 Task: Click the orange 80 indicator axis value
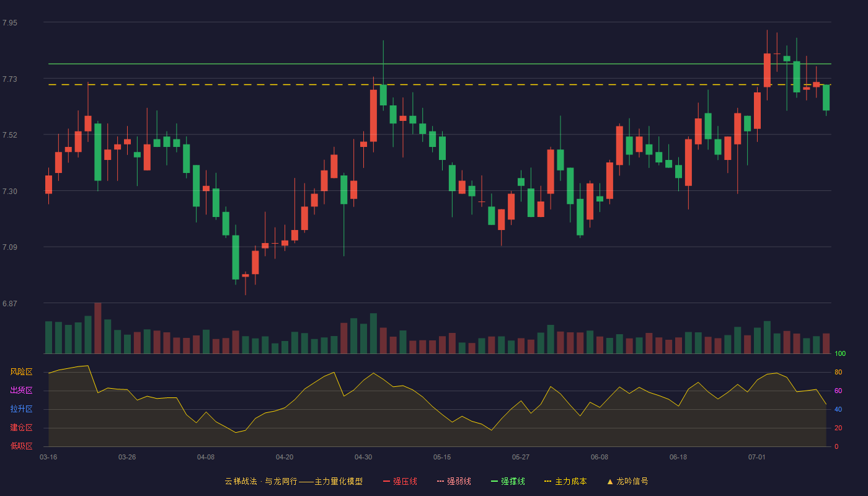(838, 372)
